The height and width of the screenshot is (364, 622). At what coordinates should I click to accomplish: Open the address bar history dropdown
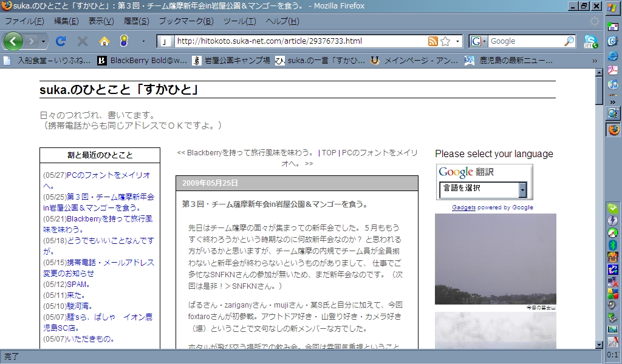pyautogui.click(x=457, y=41)
